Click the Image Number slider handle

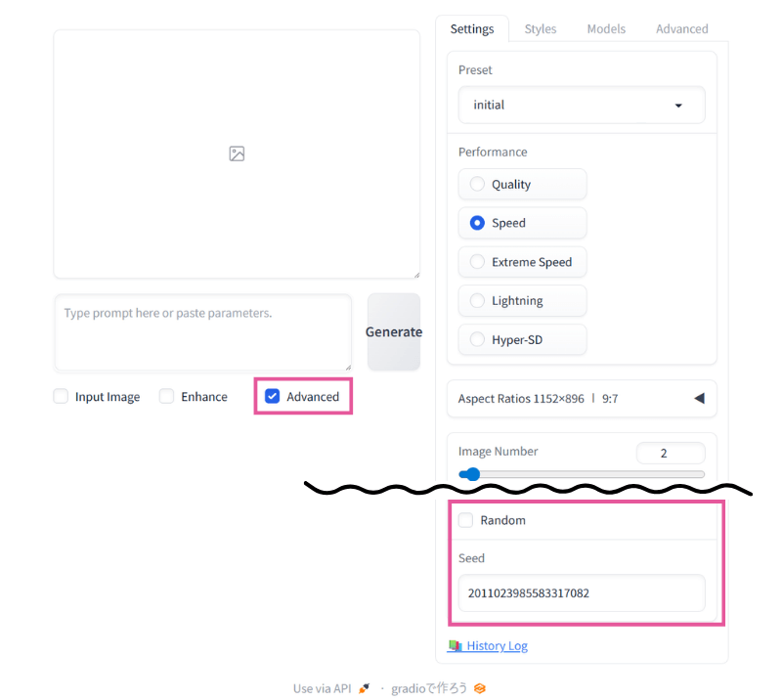click(472, 475)
